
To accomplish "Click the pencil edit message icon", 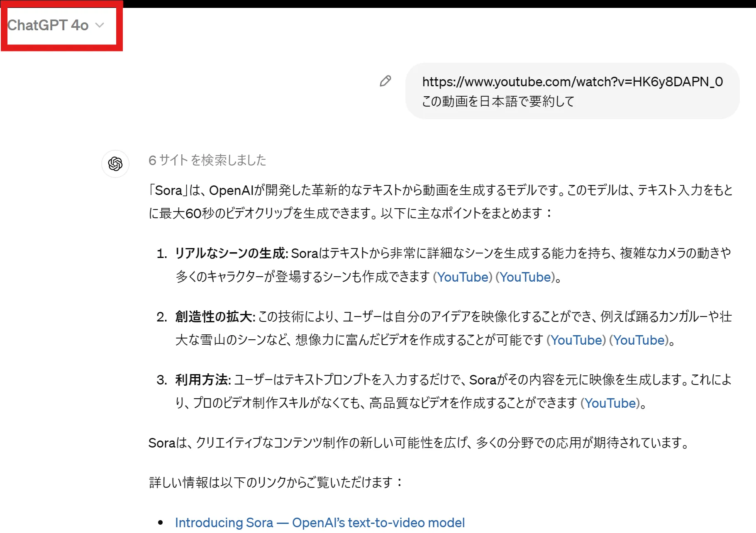I will coord(385,81).
